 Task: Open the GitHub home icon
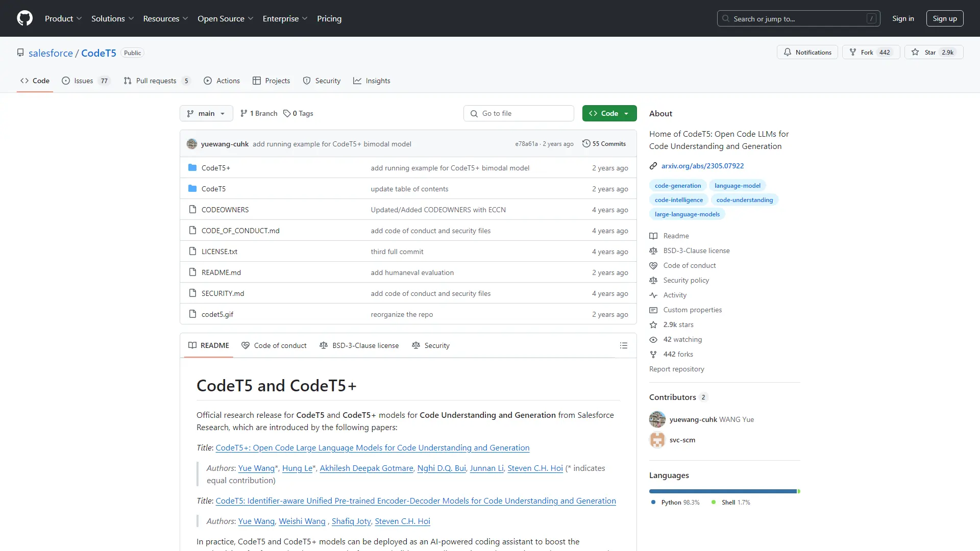click(x=24, y=18)
